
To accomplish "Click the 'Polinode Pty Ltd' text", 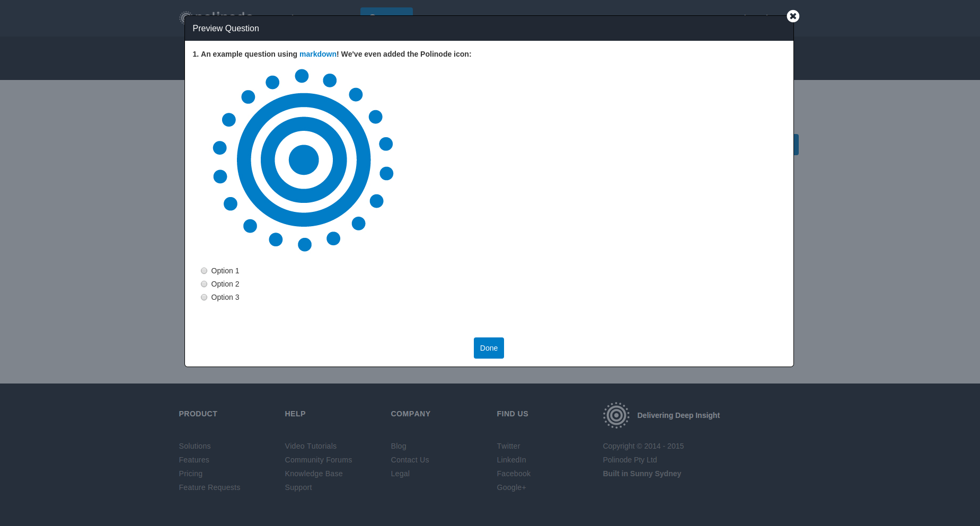I will 630,460.
